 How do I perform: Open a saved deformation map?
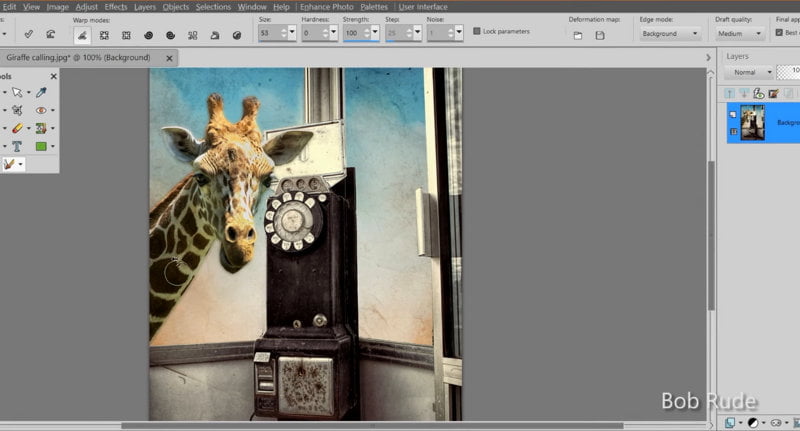[578, 35]
